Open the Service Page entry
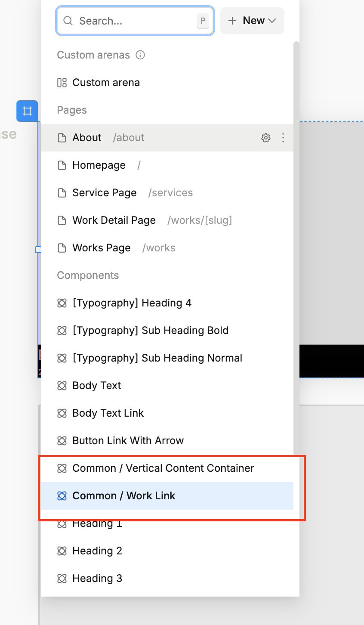The height and width of the screenshot is (625, 364). click(x=105, y=193)
